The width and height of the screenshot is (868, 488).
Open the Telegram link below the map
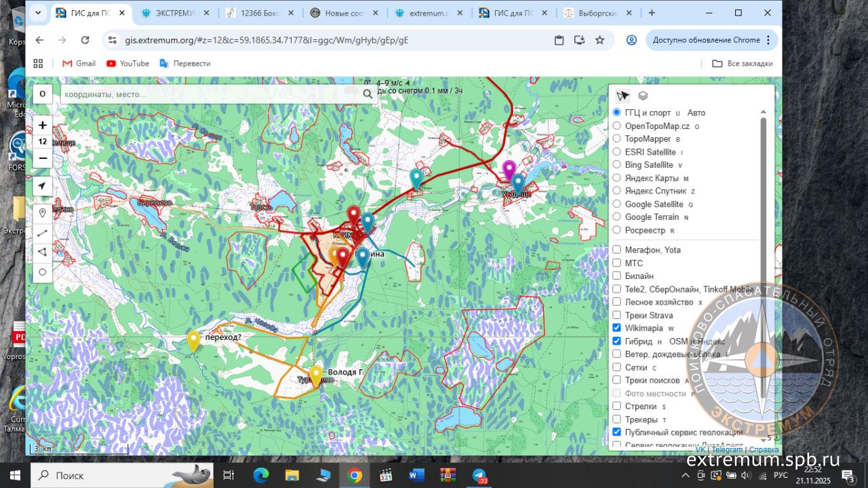point(726,449)
